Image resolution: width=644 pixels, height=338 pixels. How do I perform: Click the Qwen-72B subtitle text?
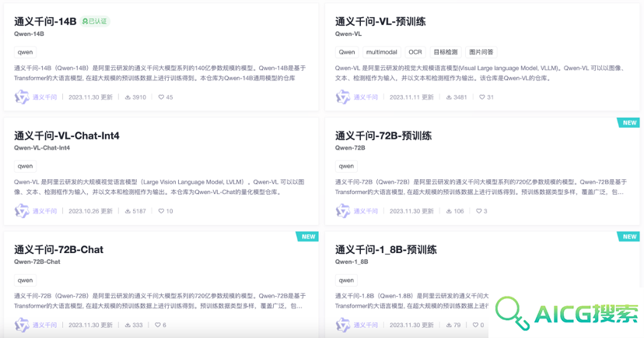350,148
